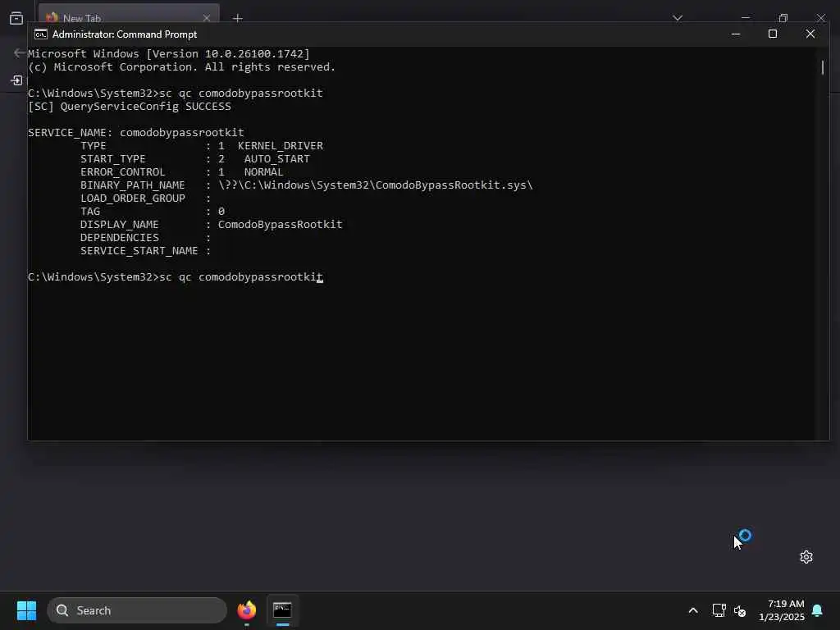Close the Firefox New Tab tab

click(x=206, y=18)
